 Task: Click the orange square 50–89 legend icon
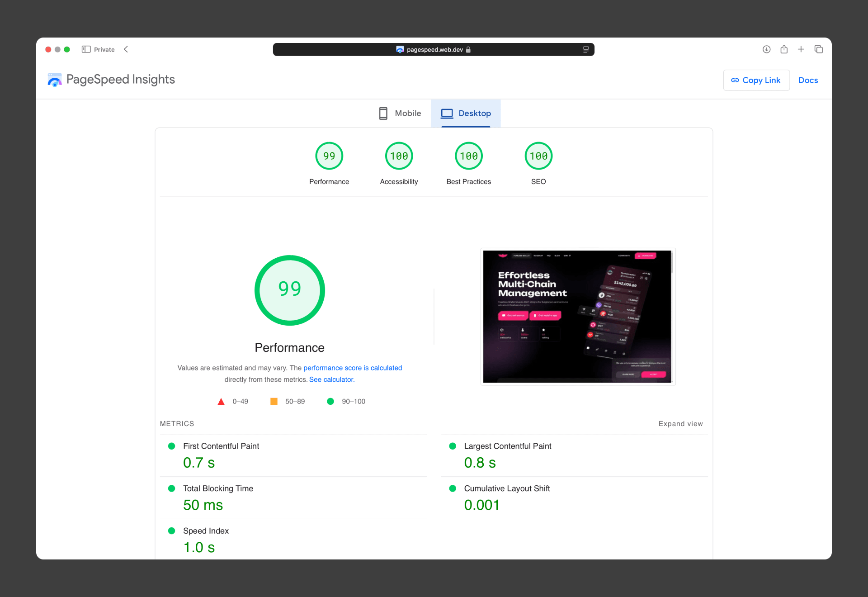tap(274, 401)
